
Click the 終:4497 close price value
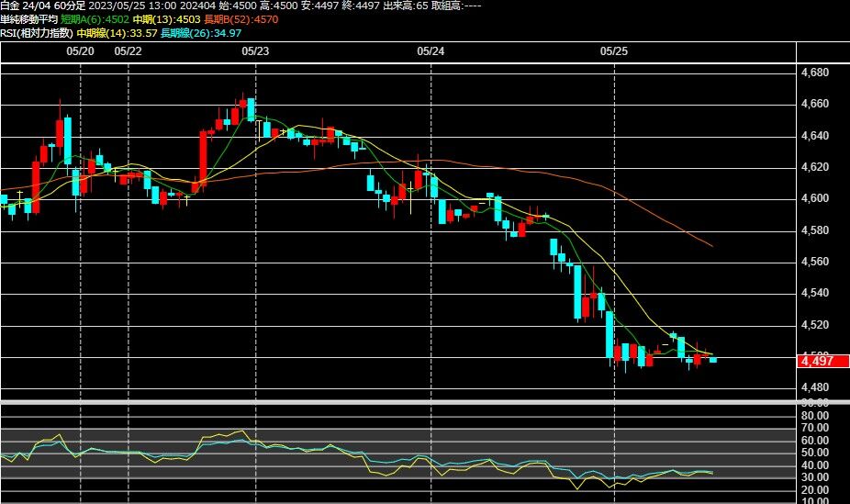pyautogui.click(x=361, y=6)
